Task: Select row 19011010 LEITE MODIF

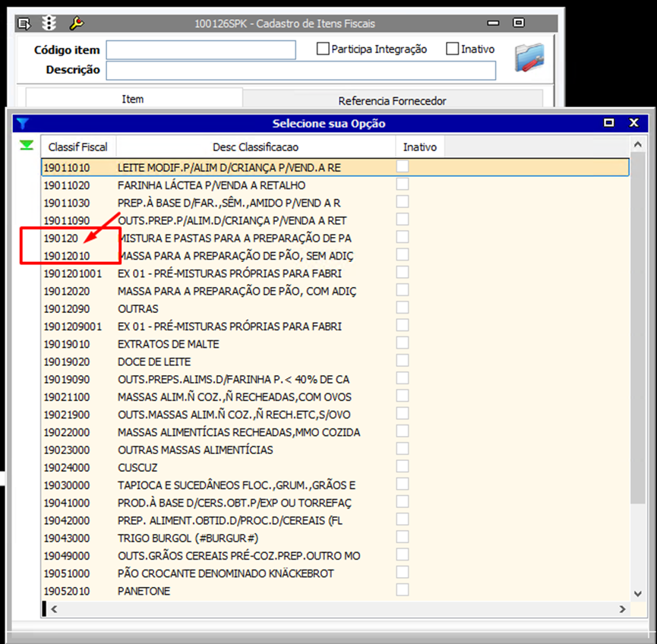Action: click(x=335, y=168)
